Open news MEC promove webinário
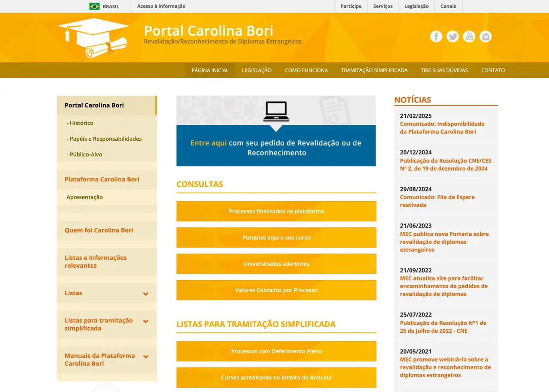Image resolution: width=549 pixels, height=392 pixels. 446,367
